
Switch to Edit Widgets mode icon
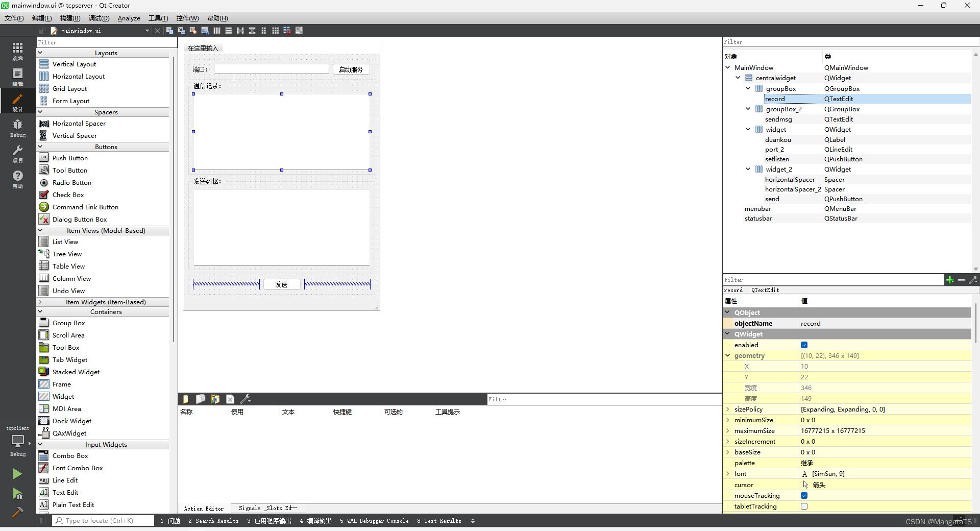pyautogui.click(x=170, y=31)
